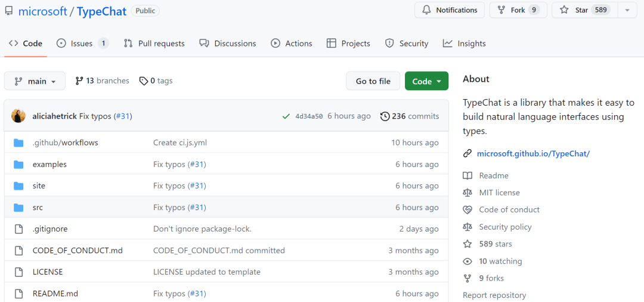This screenshot has width=644, height=302.
Task: Expand the Star list dropdown arrow
Action: (627, 10)
